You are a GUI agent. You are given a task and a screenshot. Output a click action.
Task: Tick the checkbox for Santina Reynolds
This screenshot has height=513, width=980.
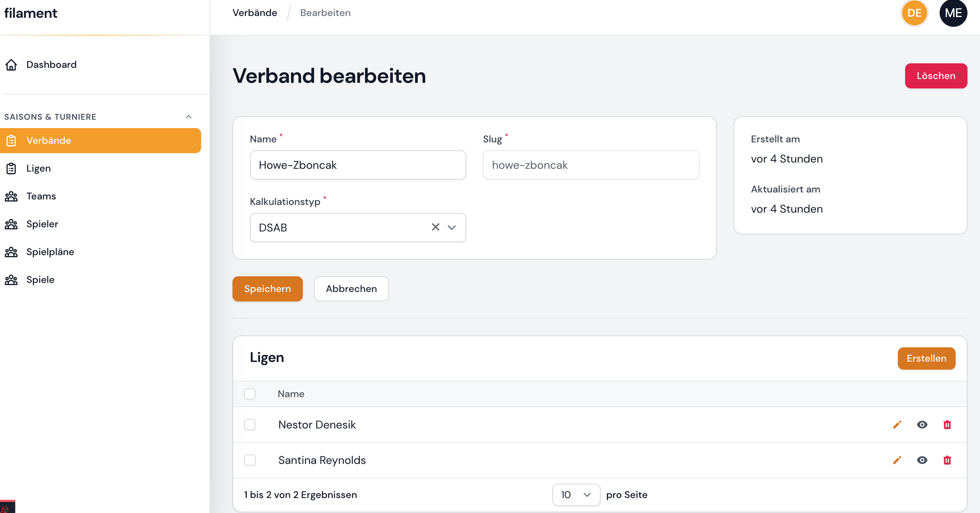[250, 460]
